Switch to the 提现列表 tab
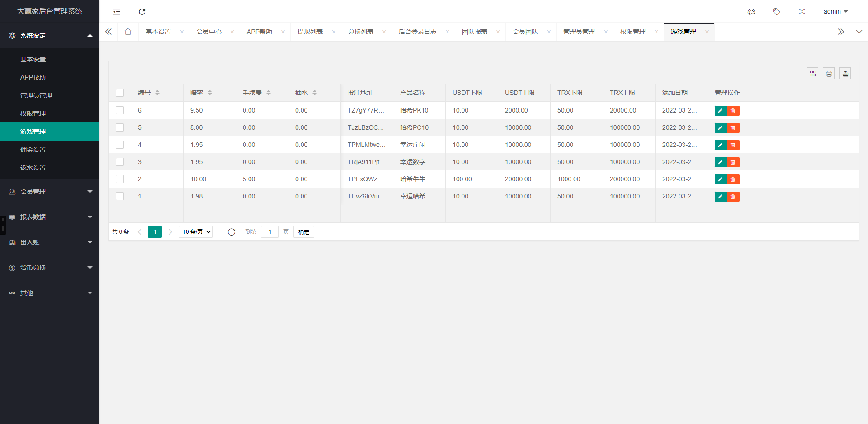 pyautogui.click(x=310, y=32)
